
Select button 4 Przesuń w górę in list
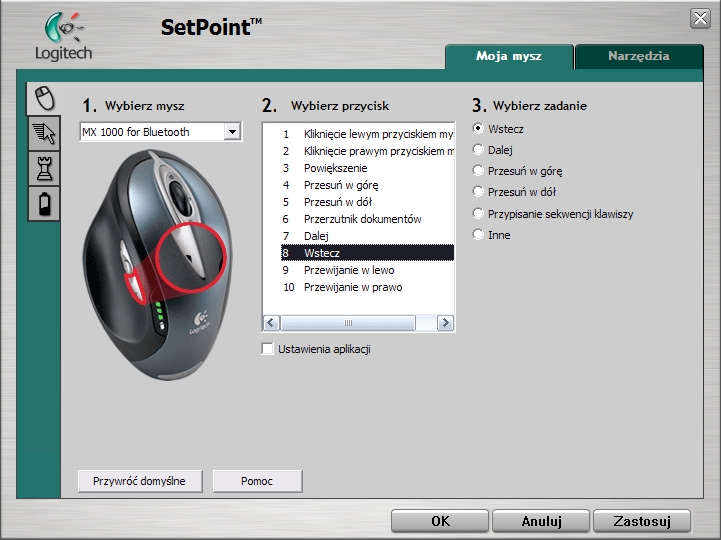pyautogui.click(x=367, y=185)
